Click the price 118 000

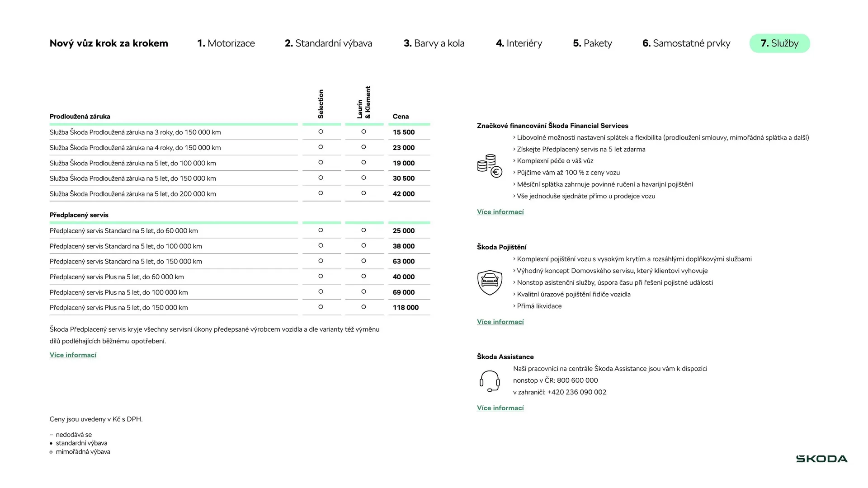(x=406, y=308)
